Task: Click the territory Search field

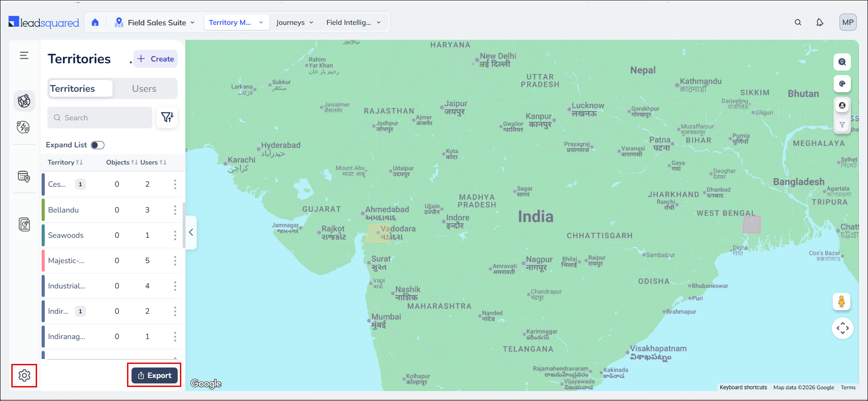Action: (100, 118)
